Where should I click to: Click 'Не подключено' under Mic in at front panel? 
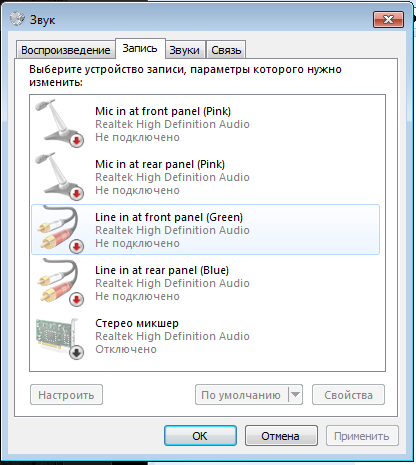click(137, 137)
